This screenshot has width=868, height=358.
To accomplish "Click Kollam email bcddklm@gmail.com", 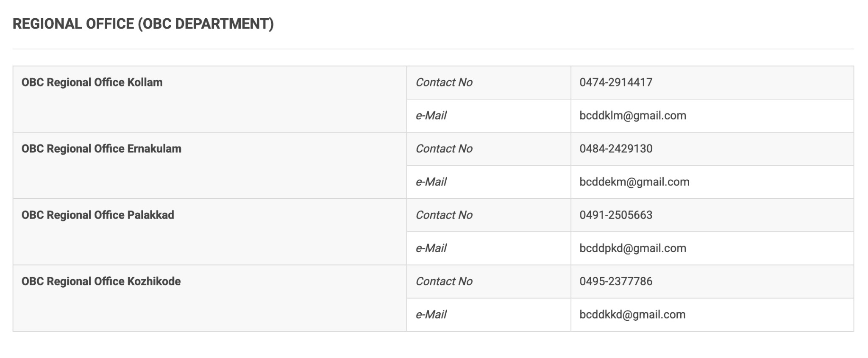I will pos(633,115).
